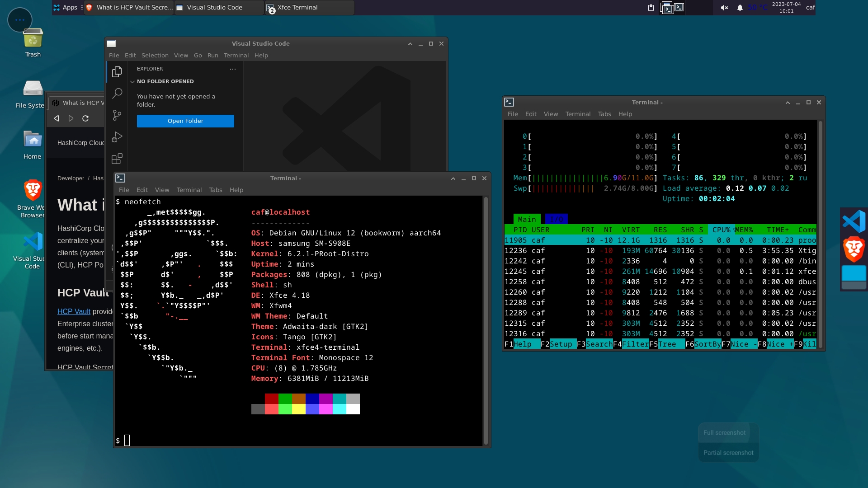Image resolution: width=868 pixels, height=488 pixels.
Task: Open Run and Debug icon in VS Code
Action: pos(117,137)
